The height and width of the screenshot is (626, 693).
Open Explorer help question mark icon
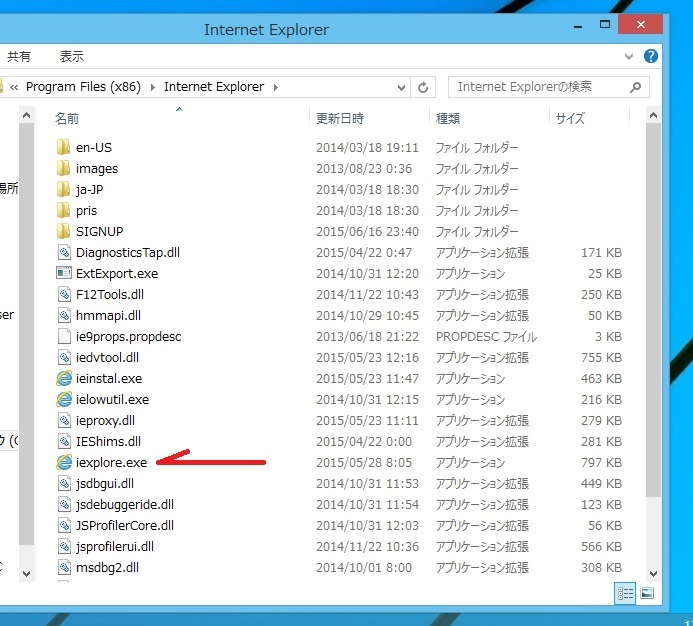pos(651,56)
